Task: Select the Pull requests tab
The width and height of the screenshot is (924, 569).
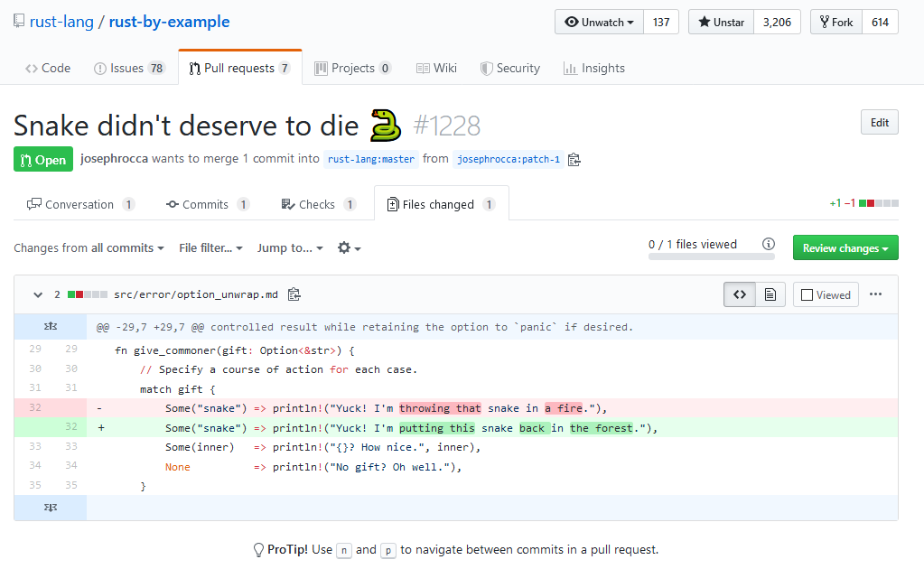Action: pos(240,69)
